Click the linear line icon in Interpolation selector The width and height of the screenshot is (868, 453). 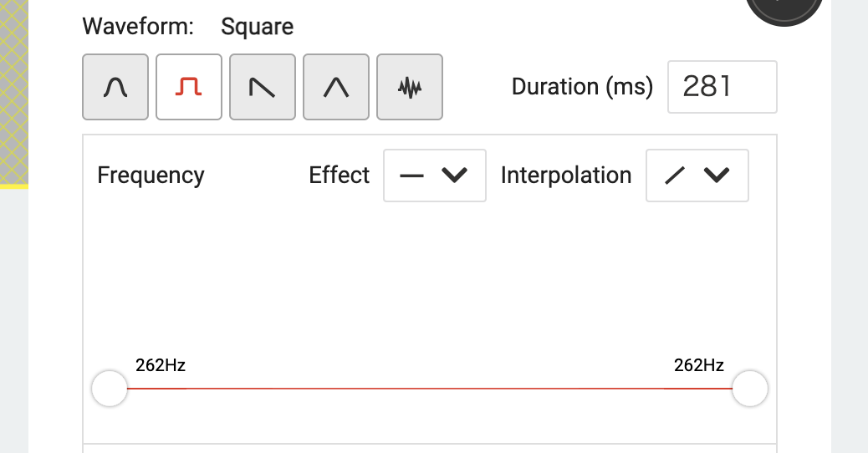tap(676, 176)
